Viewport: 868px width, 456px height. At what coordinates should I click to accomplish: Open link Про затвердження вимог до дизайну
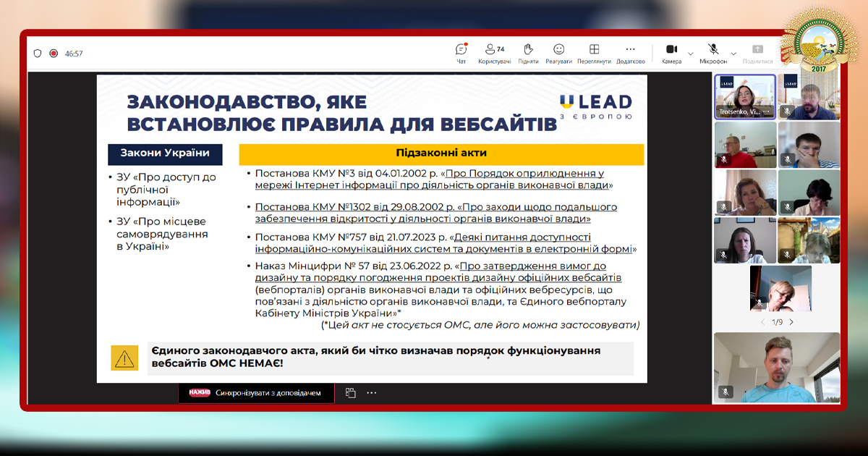(x=439, y=271)
